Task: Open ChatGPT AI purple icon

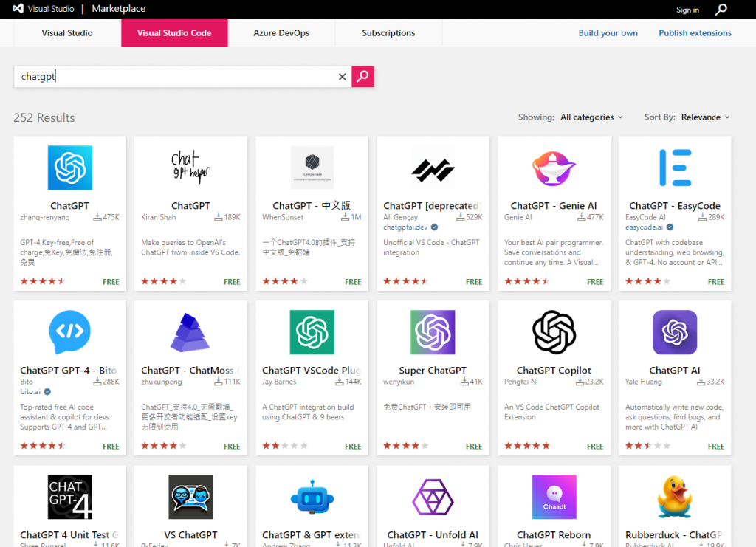Action: click(x=675, y=332)
